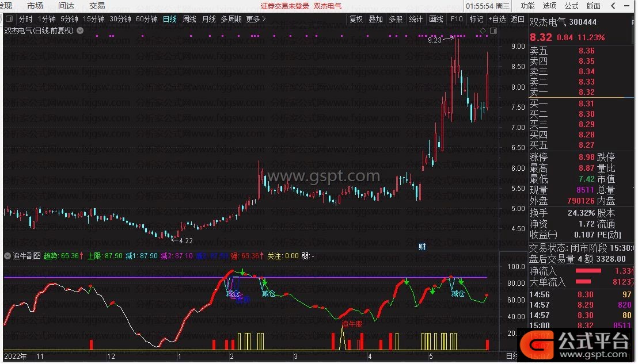The width and height of the screenshot is (638, 364).
Task: Click the current price 8.32
Action: pyautogui.click(x=541, y=37)
